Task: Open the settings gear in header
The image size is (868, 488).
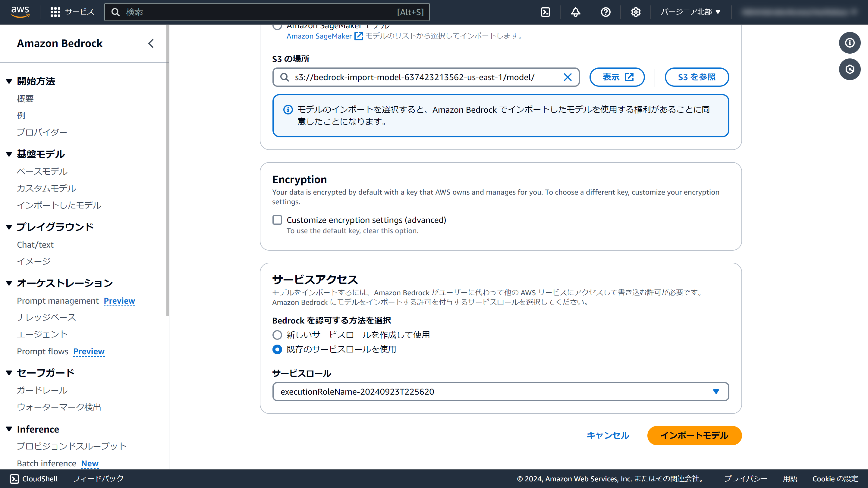Action: pos(636,12)
